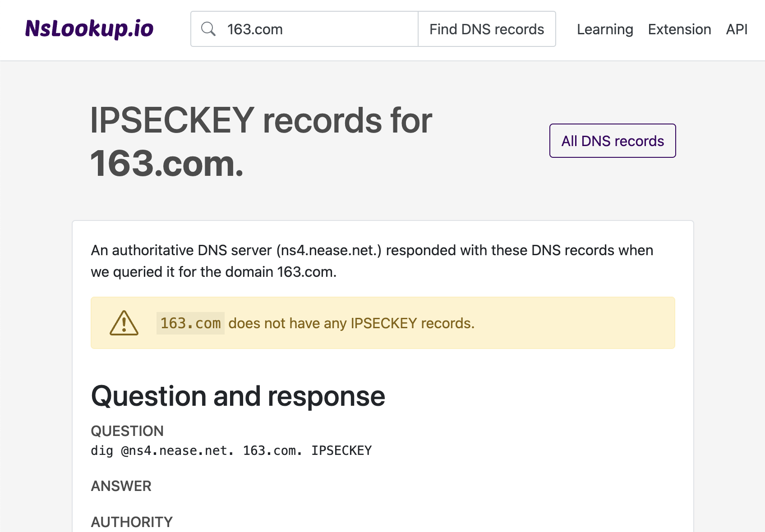Select the highlighted 163.com code text
Image resolution: width=765 pixels, height=532 pixels.
(190, 323)
